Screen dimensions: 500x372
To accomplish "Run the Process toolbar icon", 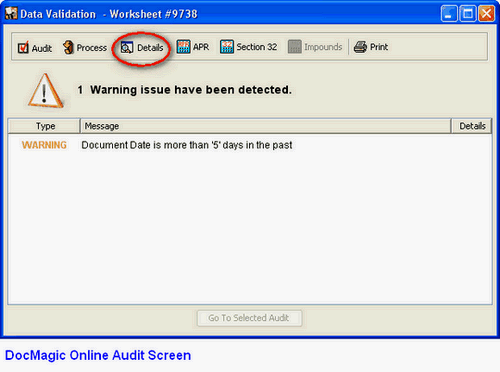I will (68, 47).
